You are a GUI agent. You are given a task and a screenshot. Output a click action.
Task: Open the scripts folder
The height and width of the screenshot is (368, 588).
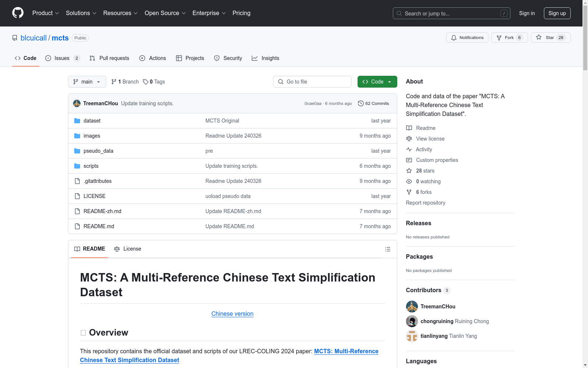tap(91, 166)
